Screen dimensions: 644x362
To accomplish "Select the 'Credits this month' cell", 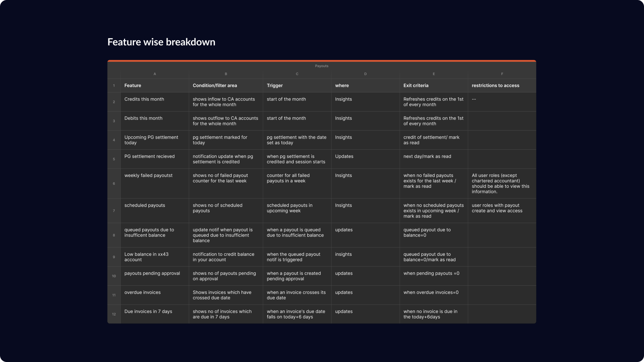I will pyautogui.click(x=155, y=102).
